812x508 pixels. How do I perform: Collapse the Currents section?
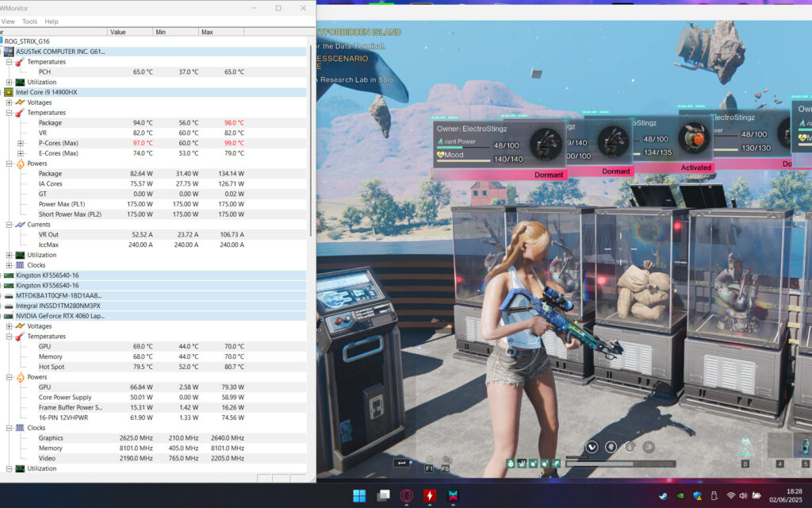click(9, 225)
